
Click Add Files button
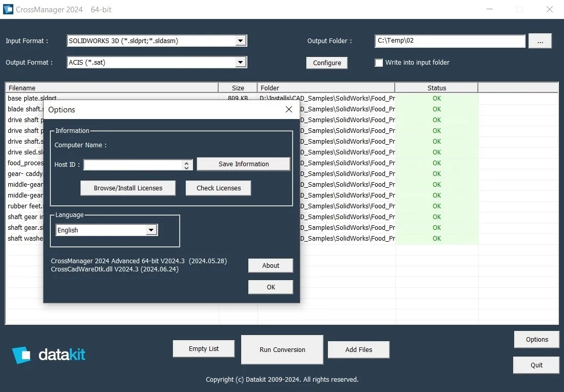point(359,349)
